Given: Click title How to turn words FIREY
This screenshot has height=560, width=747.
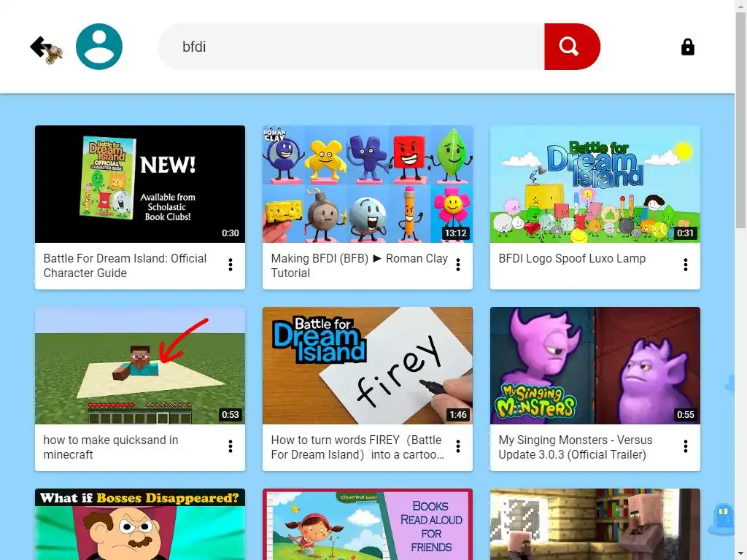Looking at the screenshot, I should (x=357, y=447).
